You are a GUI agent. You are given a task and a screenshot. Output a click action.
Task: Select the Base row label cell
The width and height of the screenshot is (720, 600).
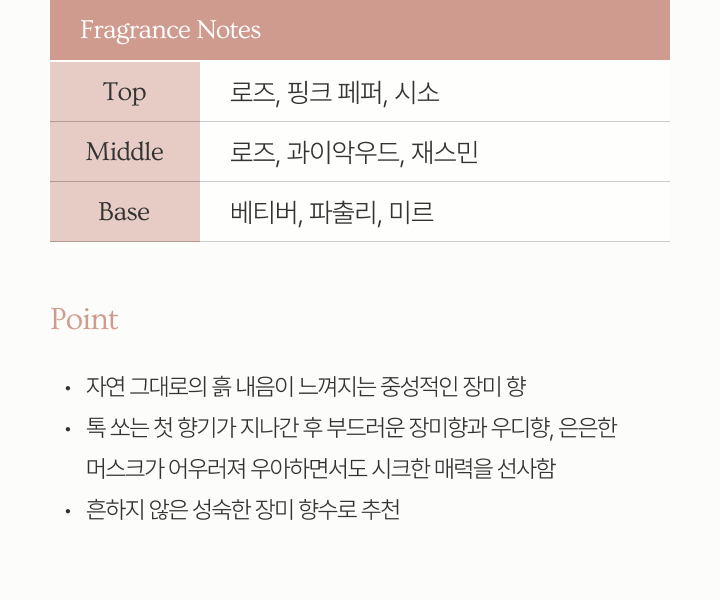tap(125, 212)
